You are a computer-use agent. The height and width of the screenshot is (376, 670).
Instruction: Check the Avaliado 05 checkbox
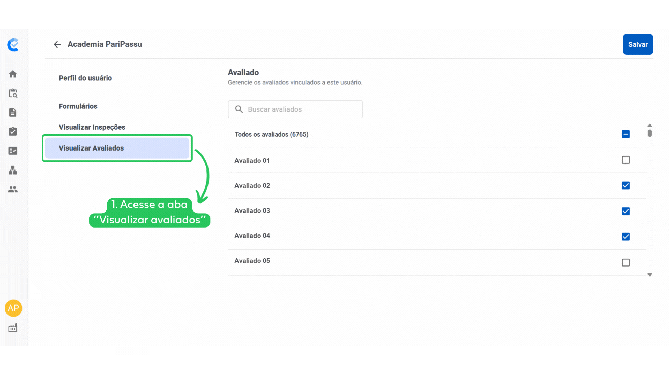click(x=626, y=262)
